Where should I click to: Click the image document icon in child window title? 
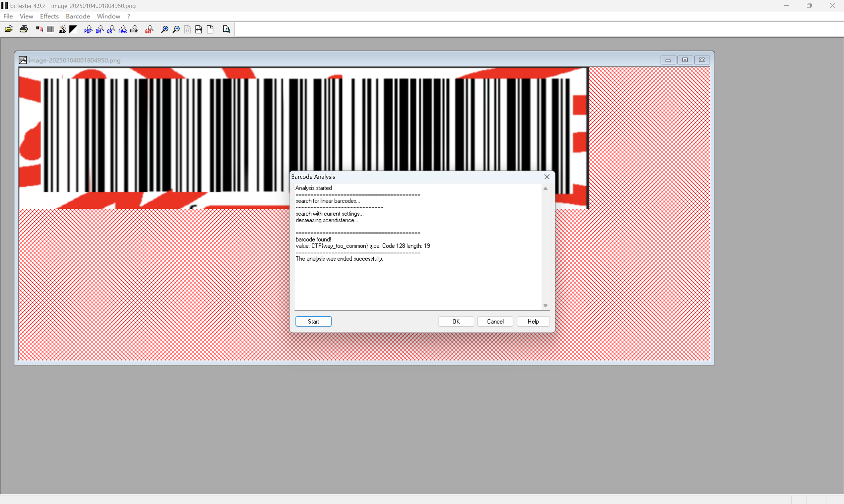23,60
